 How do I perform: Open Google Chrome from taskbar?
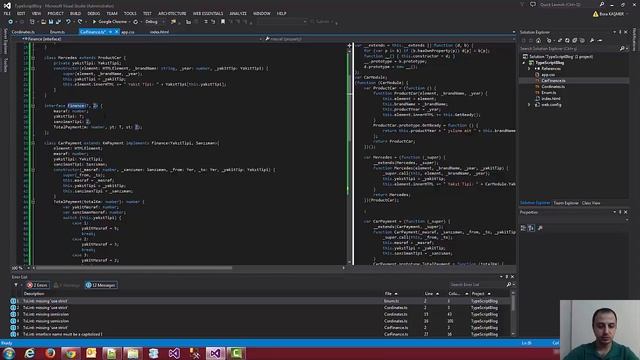[71, 353]
